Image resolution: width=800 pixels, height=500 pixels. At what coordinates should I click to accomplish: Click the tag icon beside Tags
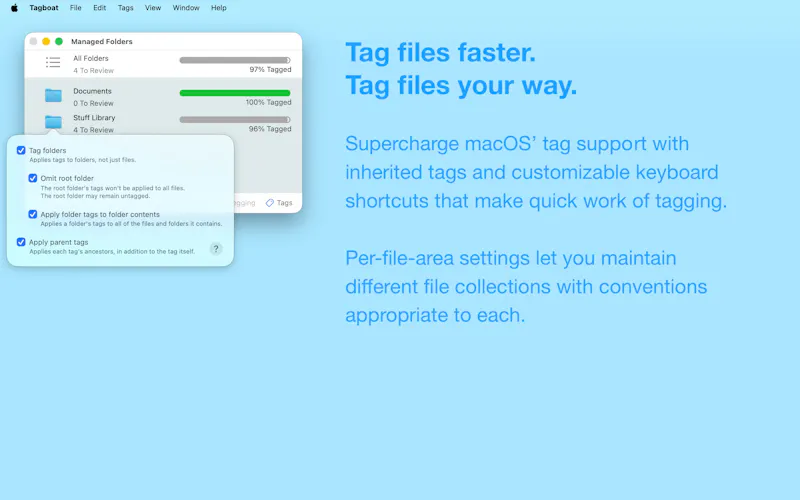(x=269, y=203)
